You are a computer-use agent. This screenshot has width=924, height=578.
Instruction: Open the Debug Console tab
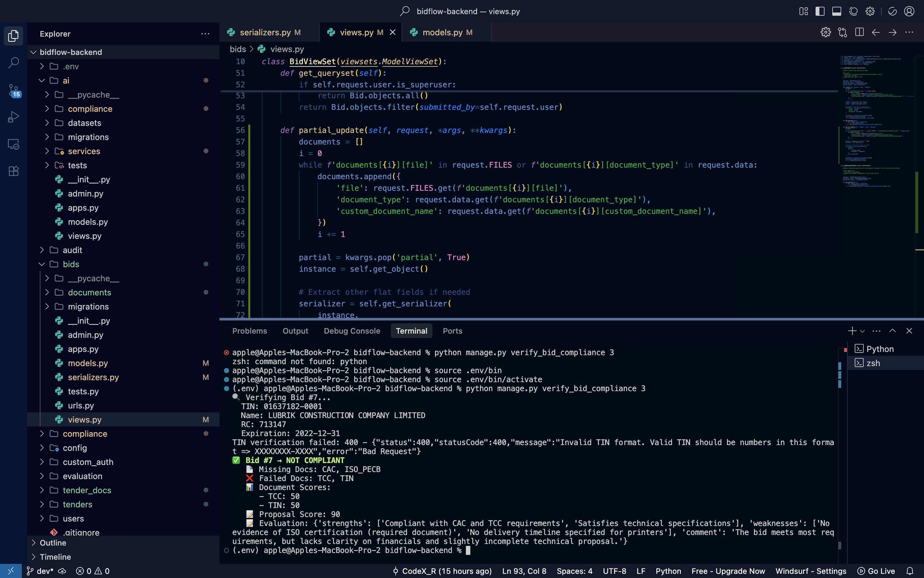tap(352, 331)
